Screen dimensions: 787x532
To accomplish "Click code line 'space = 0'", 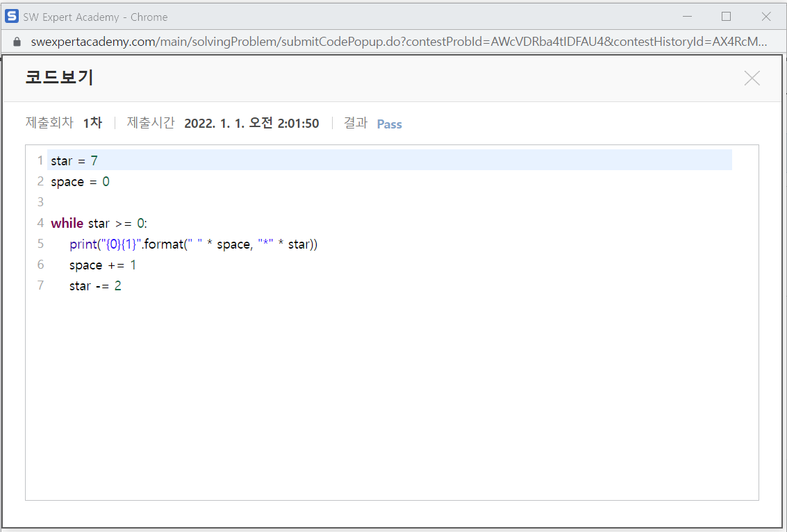I will [x=80, y=182].
